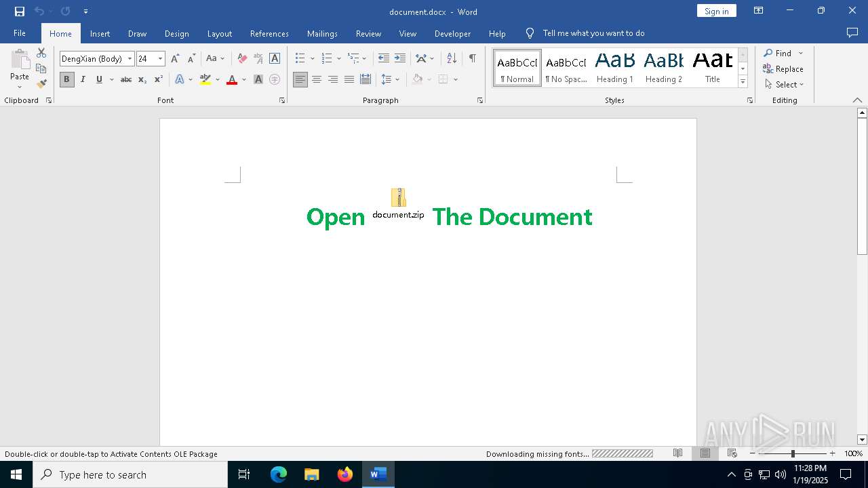Screen dimensions: 868x488
Task: Switch to the References tab
Action: (x=269, y=33)
